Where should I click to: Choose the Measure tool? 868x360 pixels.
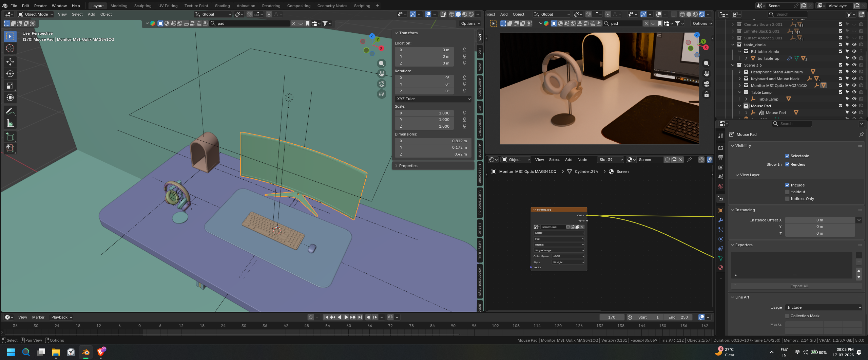(x=10, y=124)
